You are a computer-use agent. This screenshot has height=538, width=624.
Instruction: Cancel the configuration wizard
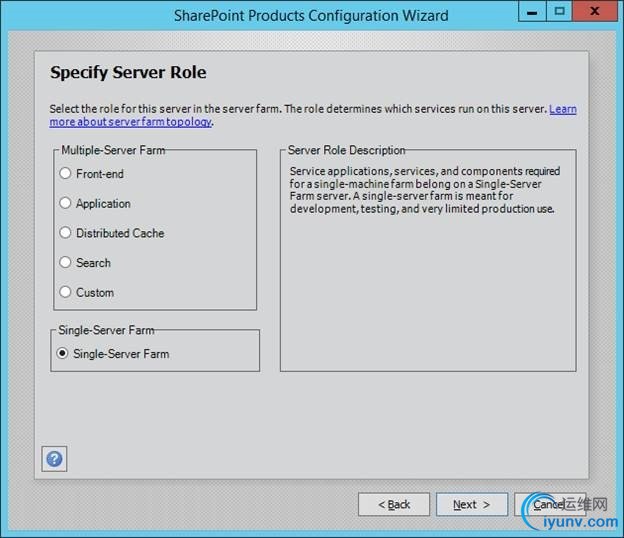coord(550,504)
